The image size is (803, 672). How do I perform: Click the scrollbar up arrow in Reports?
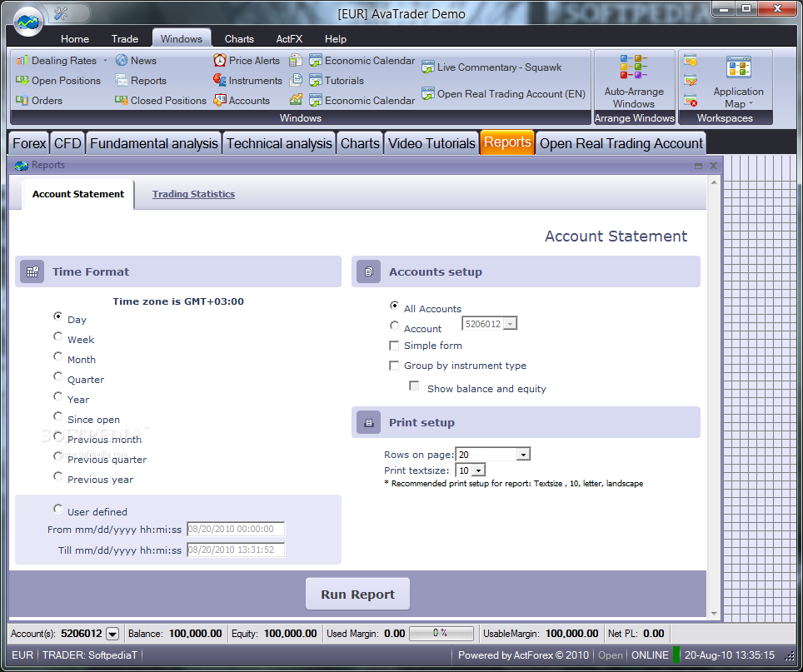pyautogui.click(x=714, y=182)
